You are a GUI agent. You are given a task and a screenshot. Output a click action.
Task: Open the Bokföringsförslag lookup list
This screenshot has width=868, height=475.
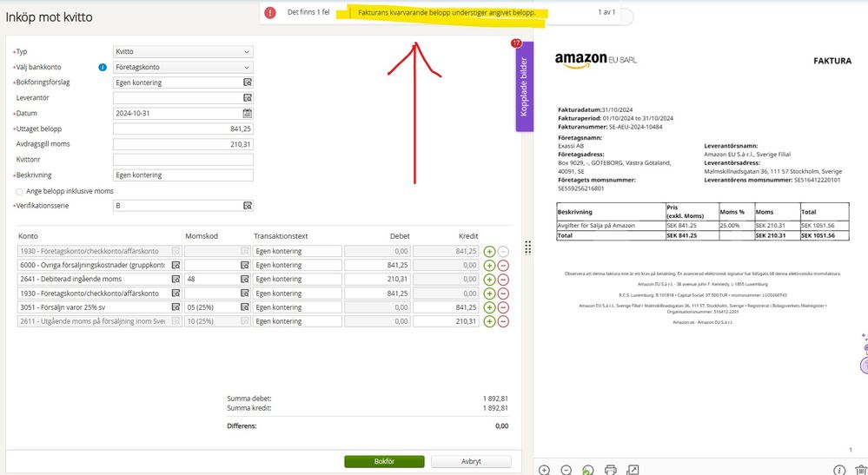pos(247,82)
